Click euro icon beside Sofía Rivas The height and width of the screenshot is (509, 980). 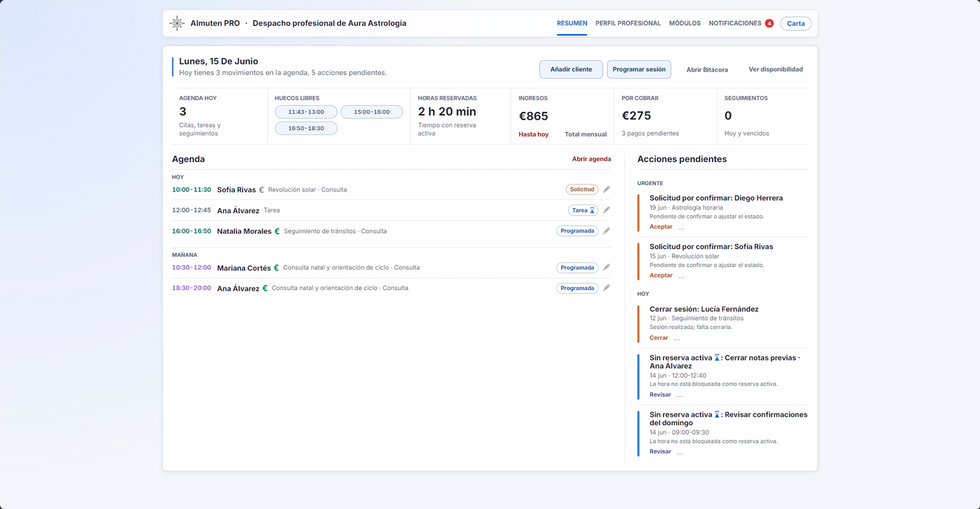tap(261, 190)
